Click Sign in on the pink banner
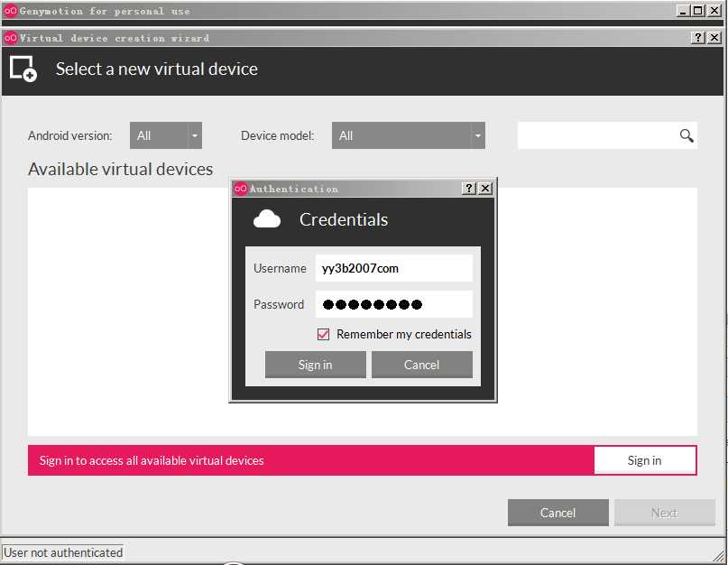Screen dimensions: 728x565 (x=645, y=460)
